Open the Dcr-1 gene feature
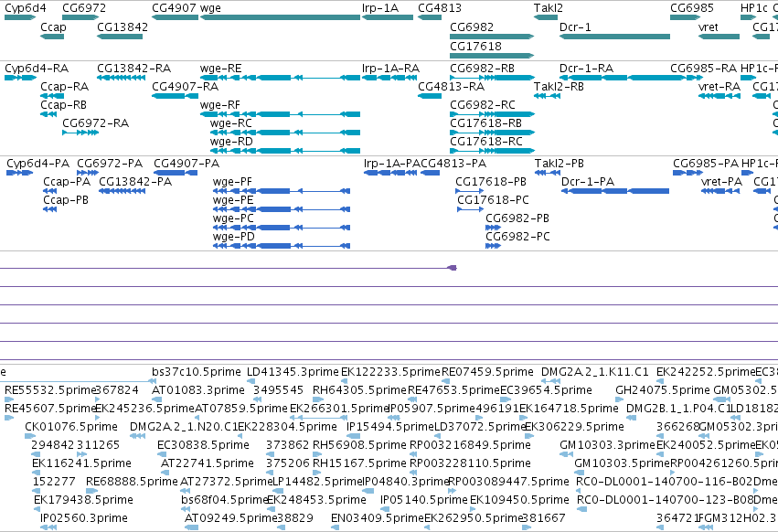Screen dimensions: 778x532 614,37
